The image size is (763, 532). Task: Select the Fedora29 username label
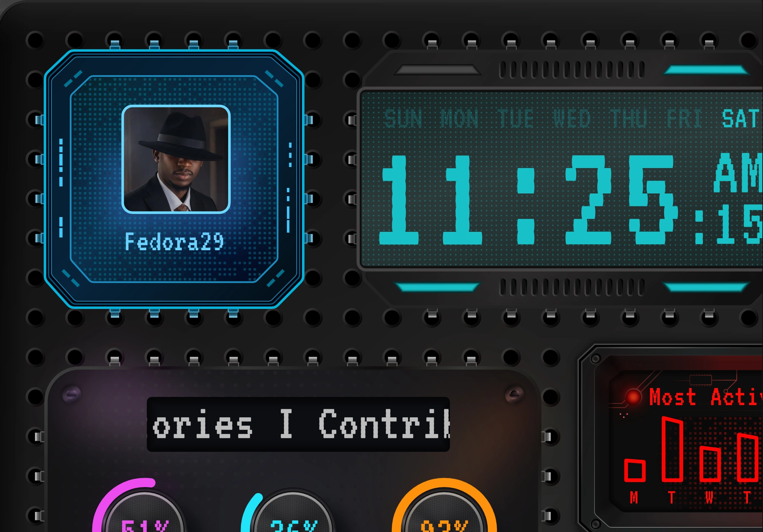[174, 242]
